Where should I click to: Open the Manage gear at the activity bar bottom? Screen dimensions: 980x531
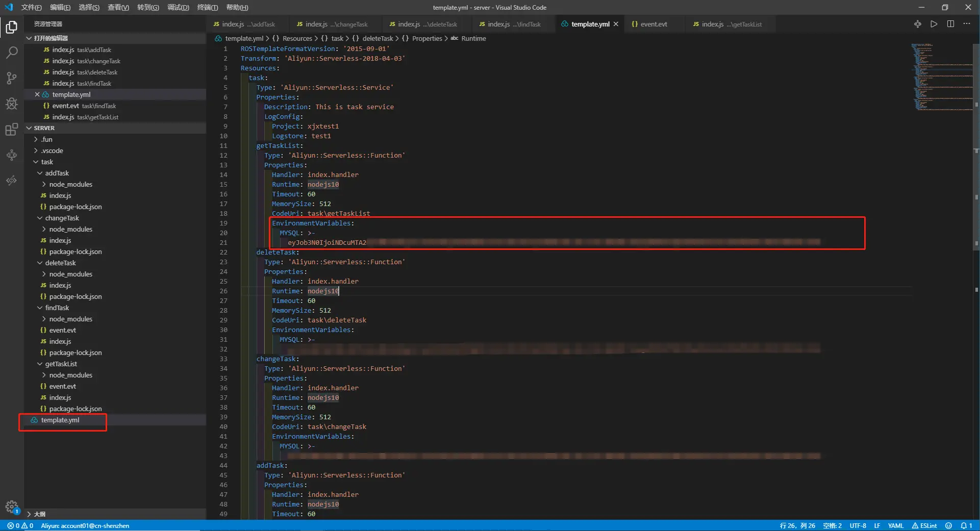[12, 507]
